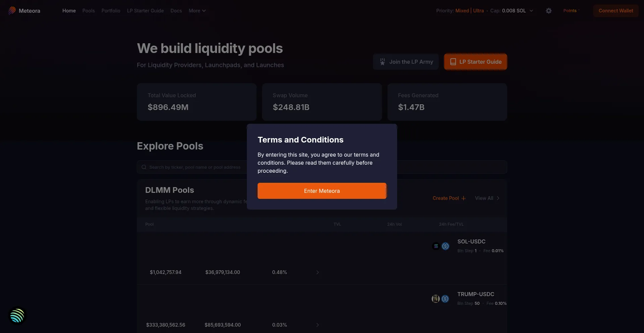Image resolution: width=644 pixels, height=333 pixels.
Task: Click the SOL-USDC token pair icons
Action: coord(441,246)
